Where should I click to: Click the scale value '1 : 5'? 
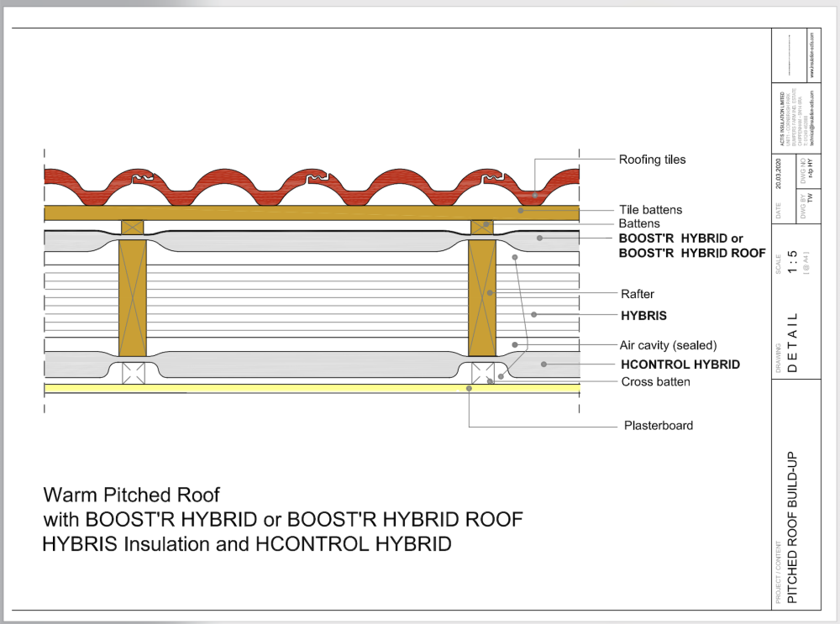[x=793, y=261]
